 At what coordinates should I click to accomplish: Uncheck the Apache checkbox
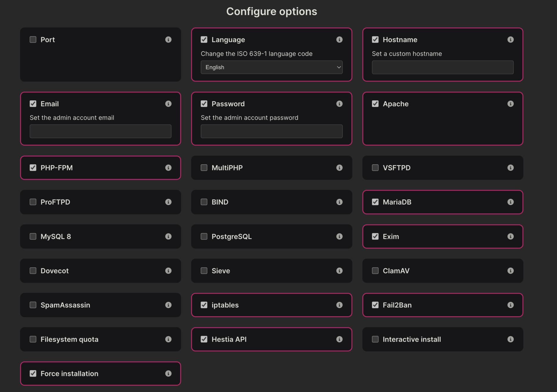point(375,104)
